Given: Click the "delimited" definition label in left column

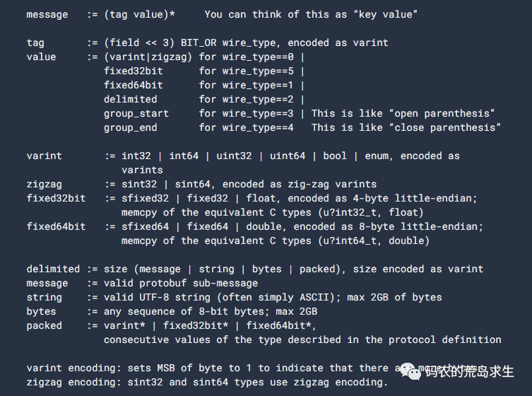Looking at the screenshot, I should (x=53, y=269).
